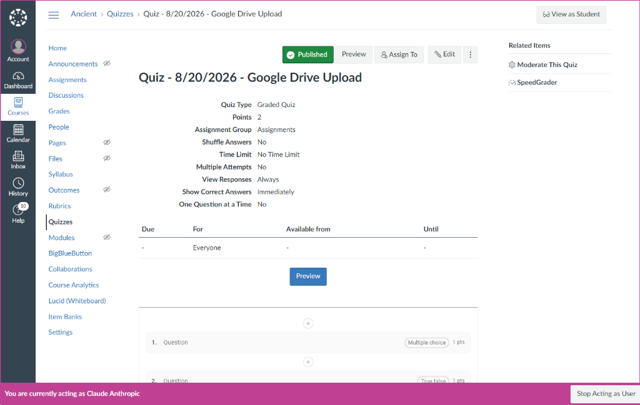Open the Account avatar menu
Image resolution: width=640 pixels, height=405 pixels.
pyautogui.click(x=18, y=50)
